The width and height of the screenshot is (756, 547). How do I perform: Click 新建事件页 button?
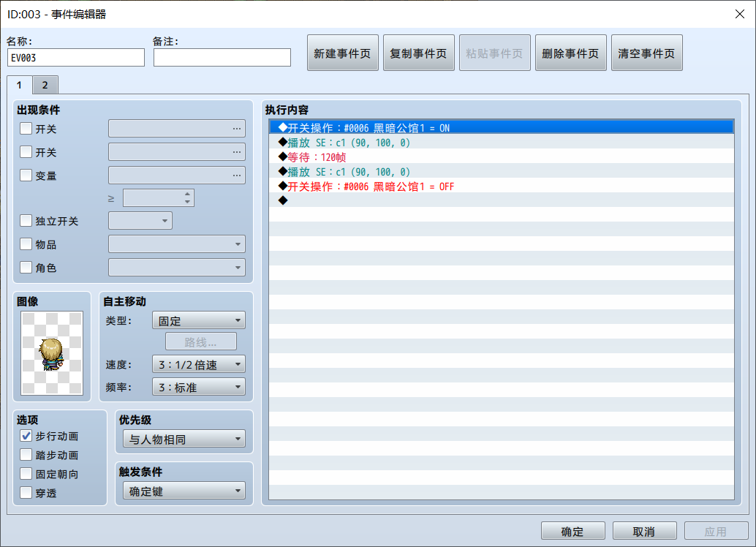(x=342, y=53)
